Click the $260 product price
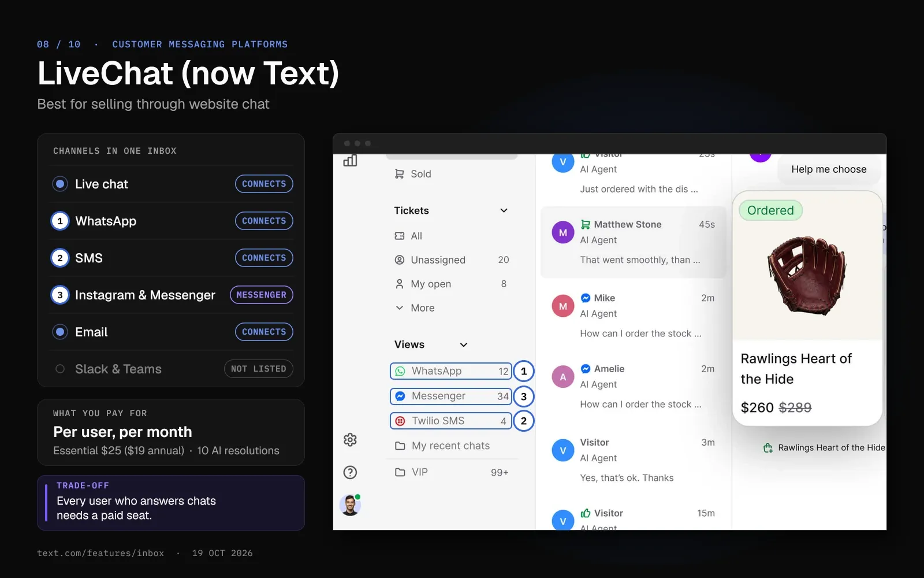Viewport: 924px width, 578px height. [757, 407]
